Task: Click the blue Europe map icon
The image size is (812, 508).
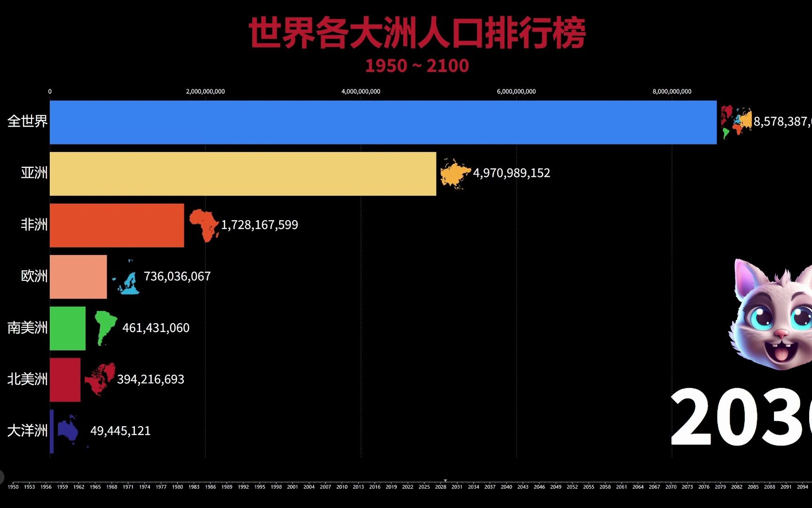Action: [126, 277]
